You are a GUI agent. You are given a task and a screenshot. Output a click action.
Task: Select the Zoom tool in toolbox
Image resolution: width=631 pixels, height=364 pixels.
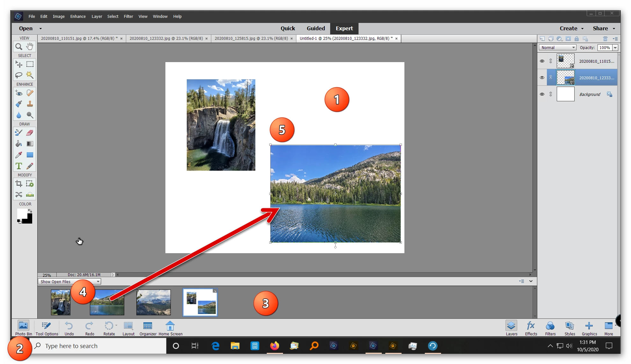[x=19, y=47]
